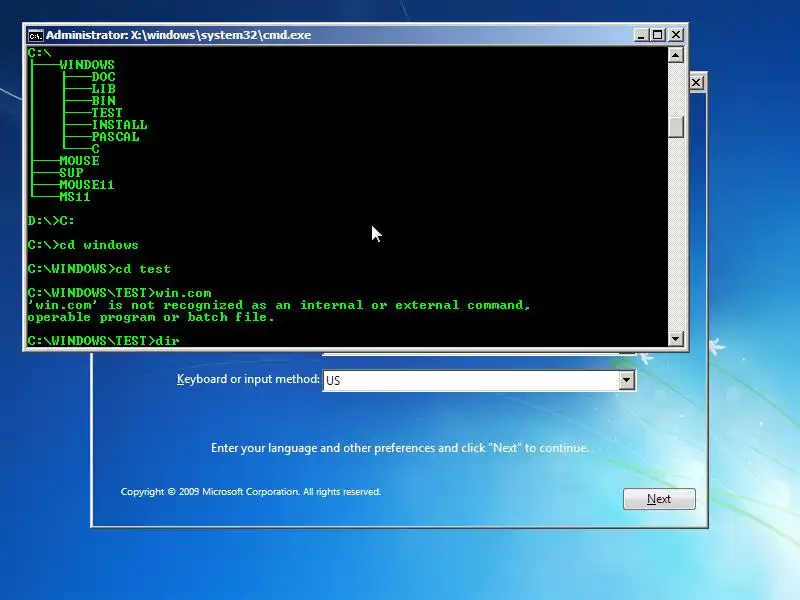Click the 'Keyboard or input method' label
Screen dimensions: 800x600
pos(248,379)
